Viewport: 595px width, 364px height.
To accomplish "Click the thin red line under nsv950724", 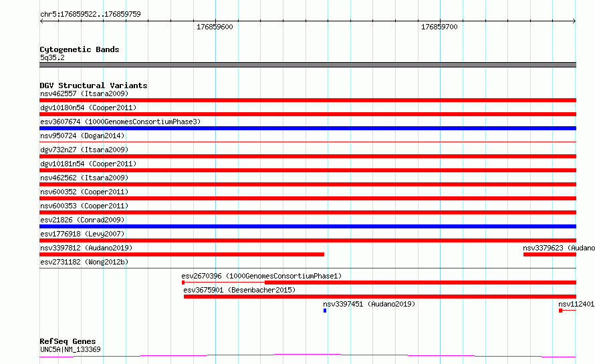I will tap(308, 142).
